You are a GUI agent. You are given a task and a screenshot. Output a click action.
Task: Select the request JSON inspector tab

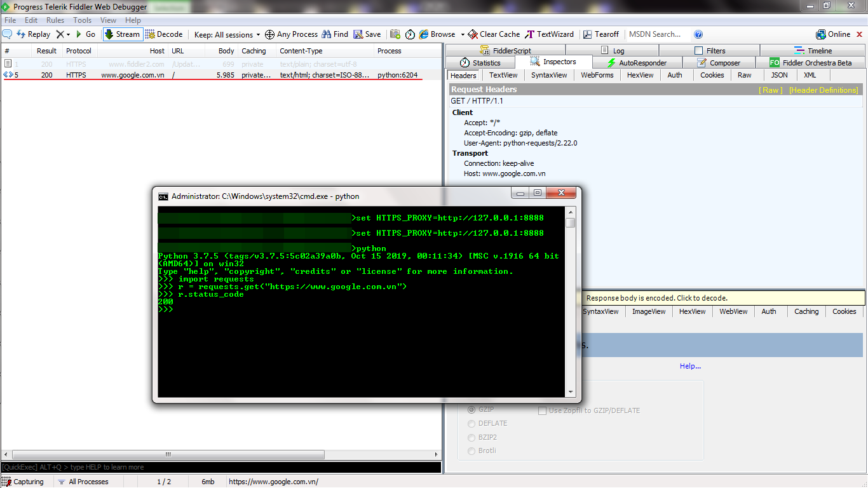pyautogui.click(x=779, y=75)
